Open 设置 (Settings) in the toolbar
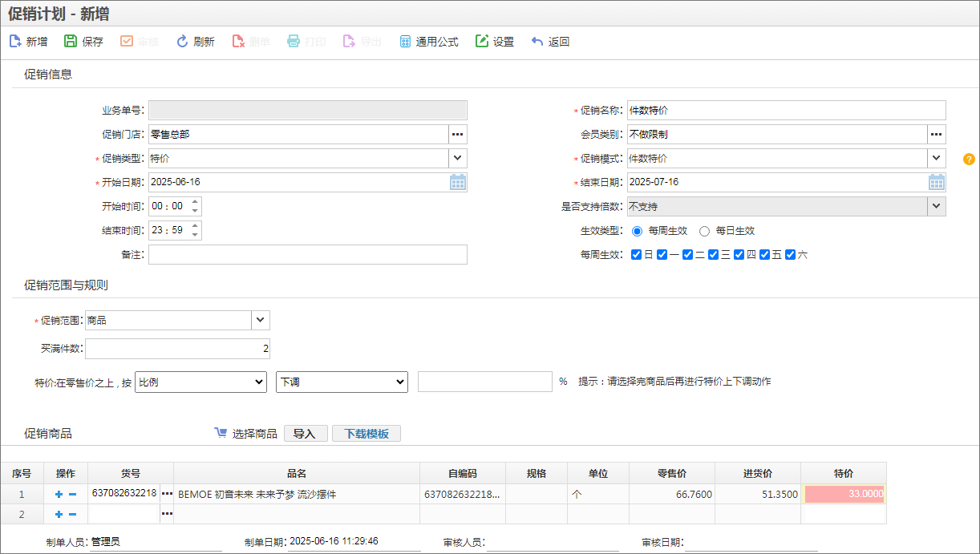 click(x=495, y=42)
